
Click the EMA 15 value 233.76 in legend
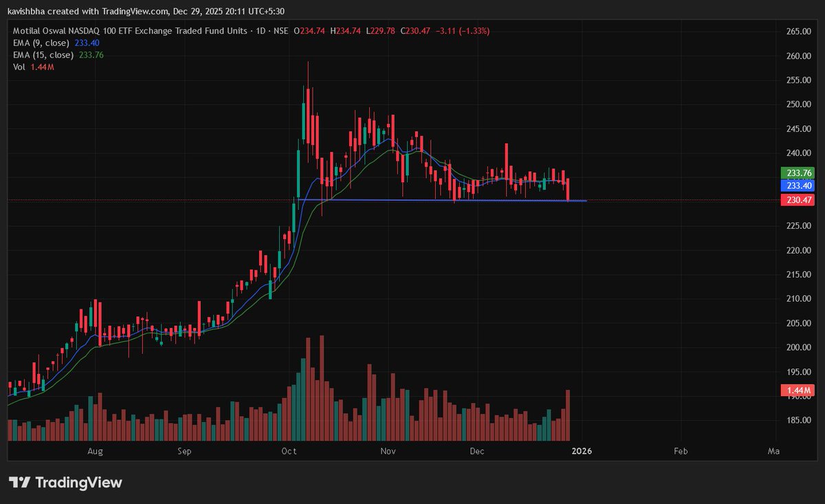tap(92, 55)
